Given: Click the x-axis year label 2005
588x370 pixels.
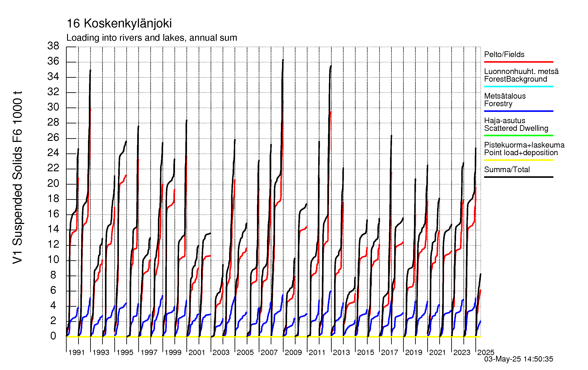Looking at the screenshot, I should (245, 352).
